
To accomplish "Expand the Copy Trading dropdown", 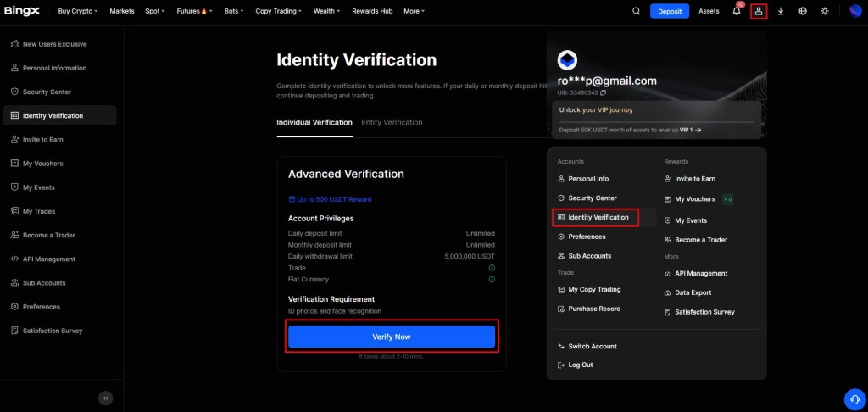I will [x=279, y=11].
